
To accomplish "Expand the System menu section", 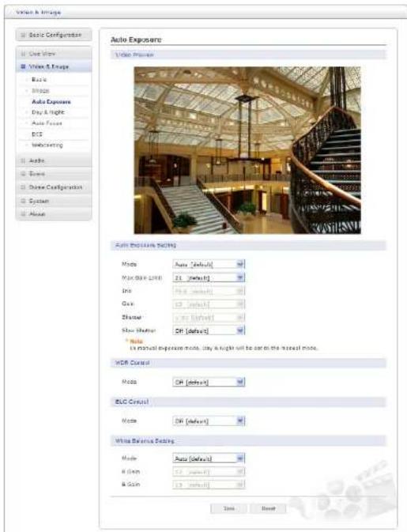I will tap(54, 201).
